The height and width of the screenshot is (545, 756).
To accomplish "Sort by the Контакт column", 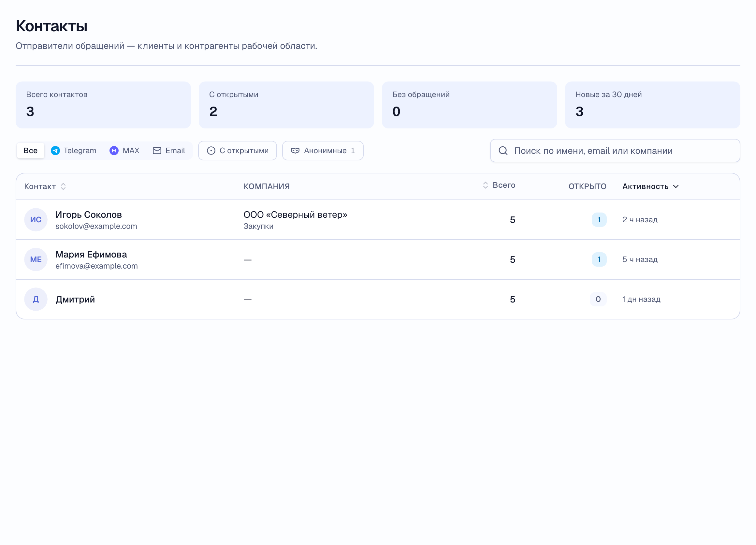I will (45, 186).
